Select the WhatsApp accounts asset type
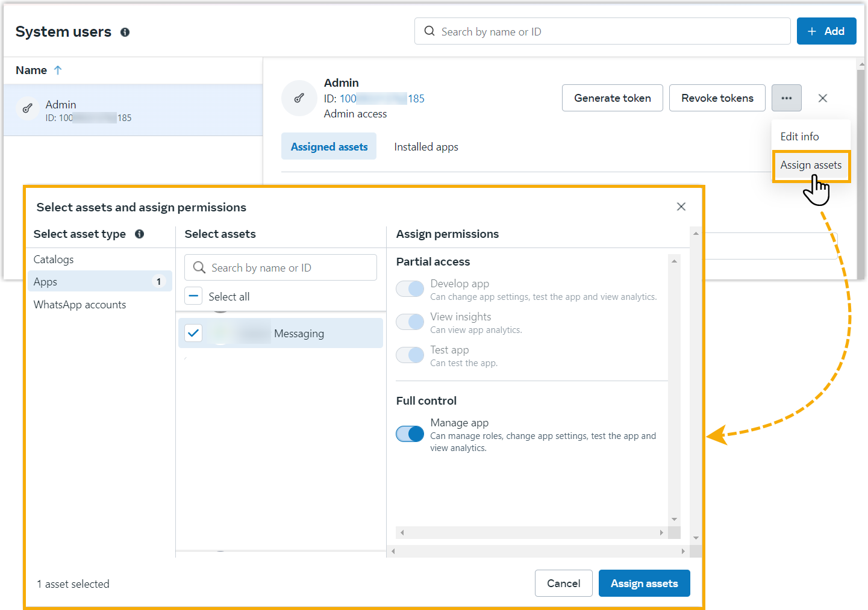 point(80,305)
